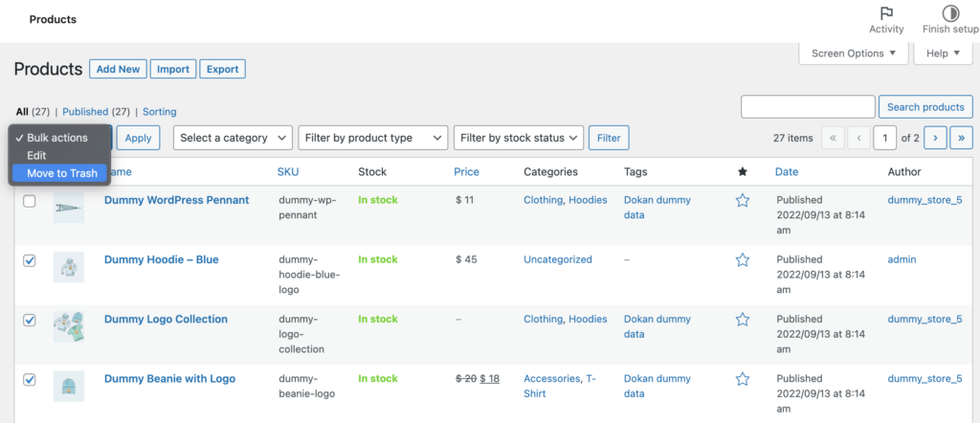
Task: Filter by Clothing category in Pennant row
Action: click(x=543, y=201)
